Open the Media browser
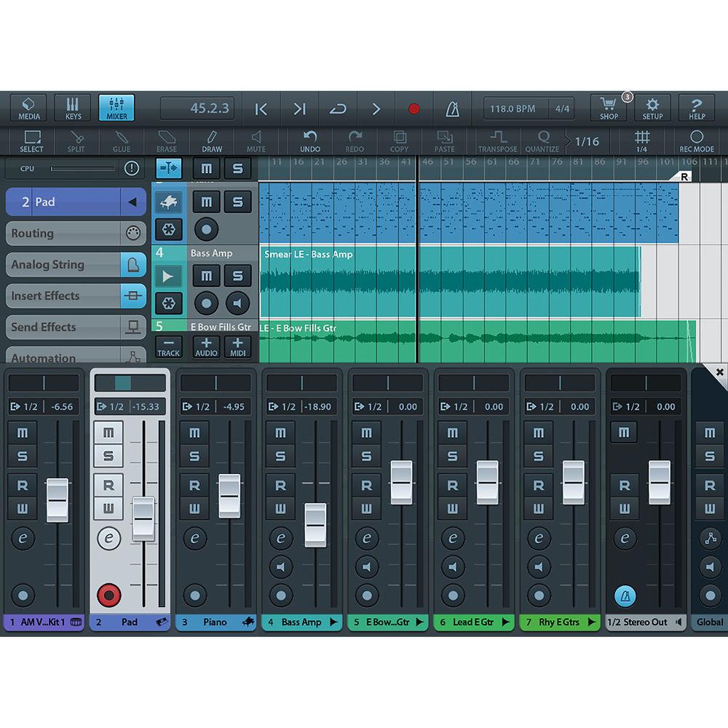728x728 pixels. coord(28,108)
